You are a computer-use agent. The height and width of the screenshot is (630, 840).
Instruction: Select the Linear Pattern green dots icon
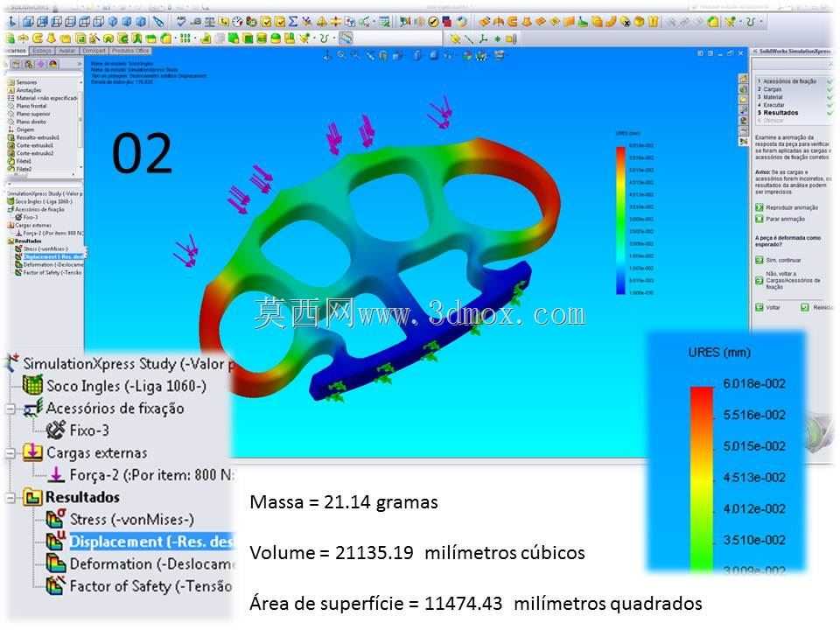pyautogui.click(x=185, y=38)
